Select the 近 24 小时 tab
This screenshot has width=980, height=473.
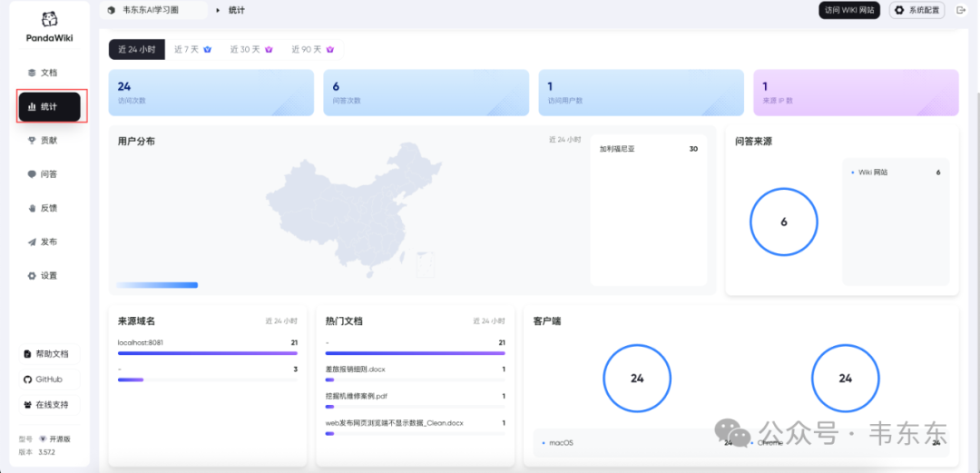137,49
